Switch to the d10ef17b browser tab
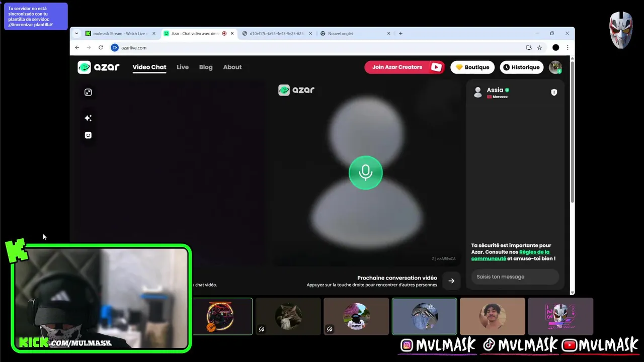The image size is (644, 362). pos(277,34)
